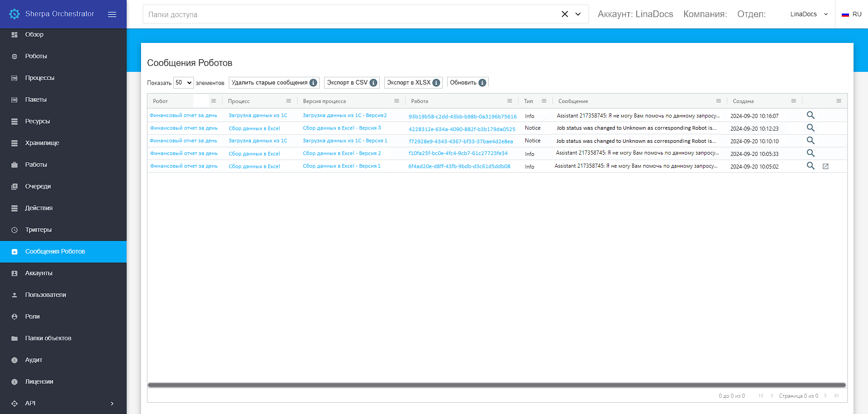The width and height of the screenshot is (868, 414).
Task: Click the column menu icon for Робот column
Action: (213, 101)
